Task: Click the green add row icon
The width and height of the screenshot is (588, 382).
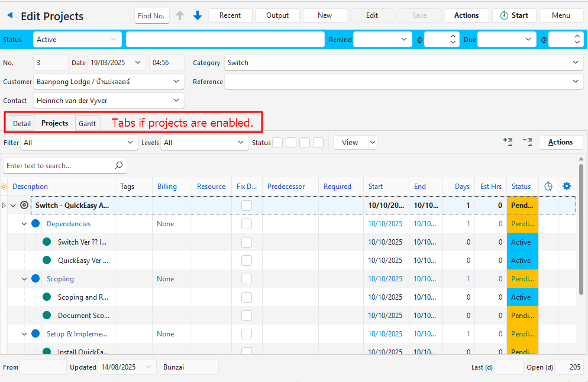Action: 508,142
